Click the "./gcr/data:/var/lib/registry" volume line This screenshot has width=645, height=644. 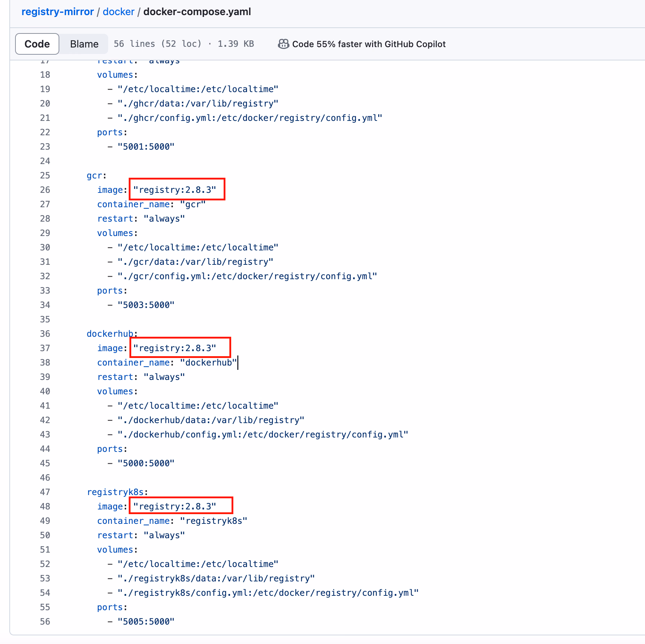coord(196,262)
